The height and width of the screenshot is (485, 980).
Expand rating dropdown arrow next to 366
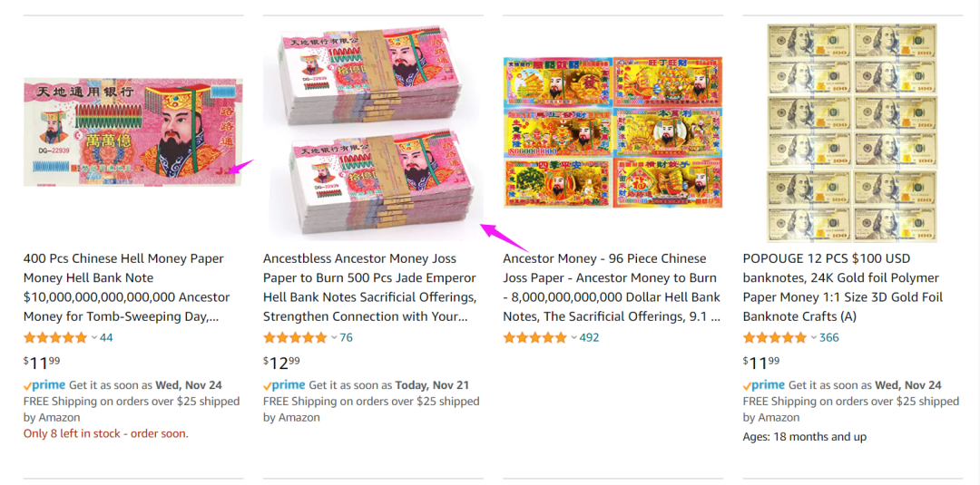[x=814, y=338]
